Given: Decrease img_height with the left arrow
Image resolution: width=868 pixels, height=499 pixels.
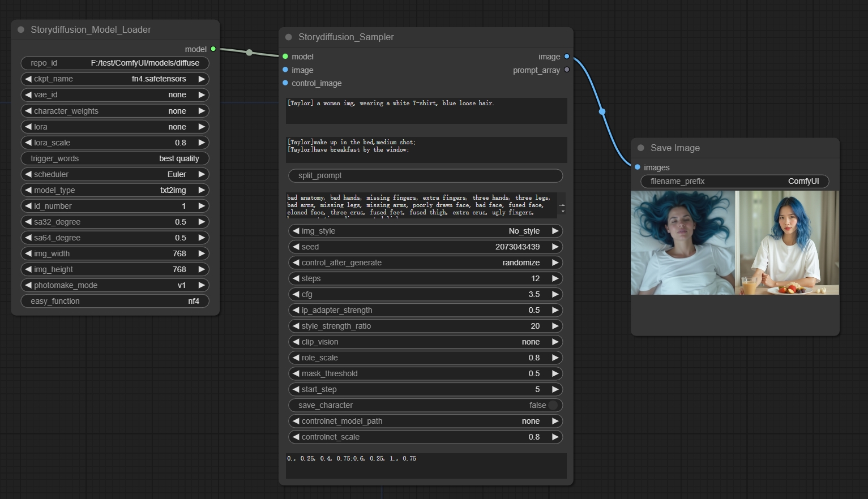Looking at the screenshot, I should pos(28,269).
